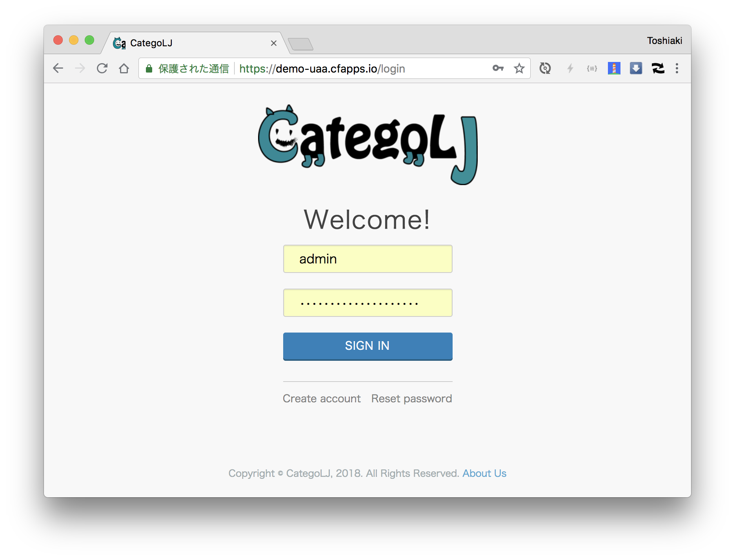Screen dimensions: 735x560
Task: Click the Lighthouse extension icon
Action: tap(614, 69)
